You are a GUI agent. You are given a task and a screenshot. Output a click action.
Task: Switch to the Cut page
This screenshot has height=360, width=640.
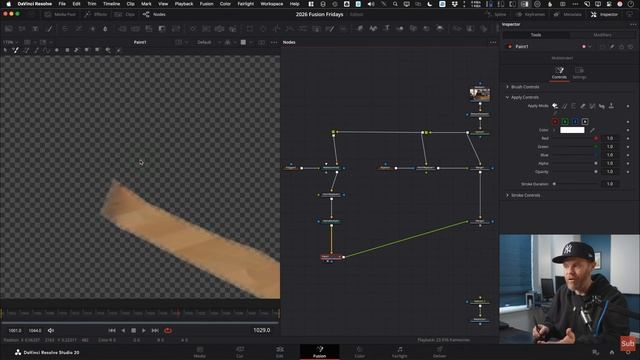(x=240, y=352)
